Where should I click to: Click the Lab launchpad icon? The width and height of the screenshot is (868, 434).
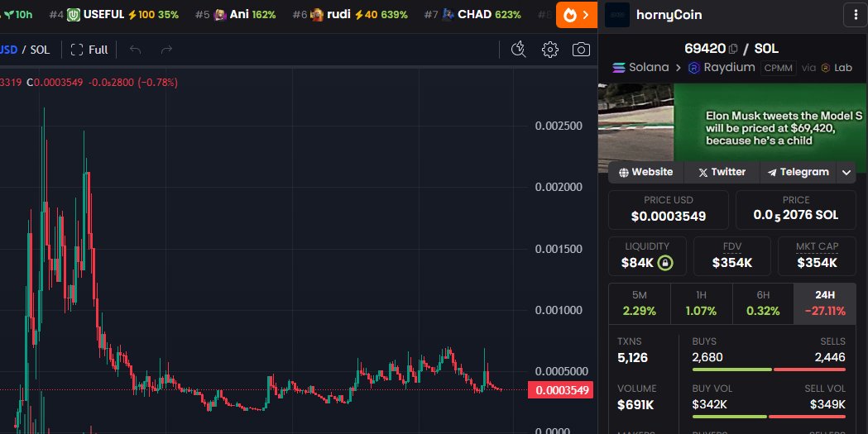click(x=825, y=68)
